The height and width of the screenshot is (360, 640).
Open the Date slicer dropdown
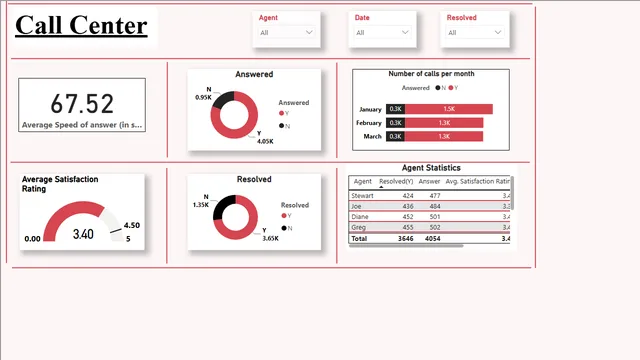[x=382, y=33]
